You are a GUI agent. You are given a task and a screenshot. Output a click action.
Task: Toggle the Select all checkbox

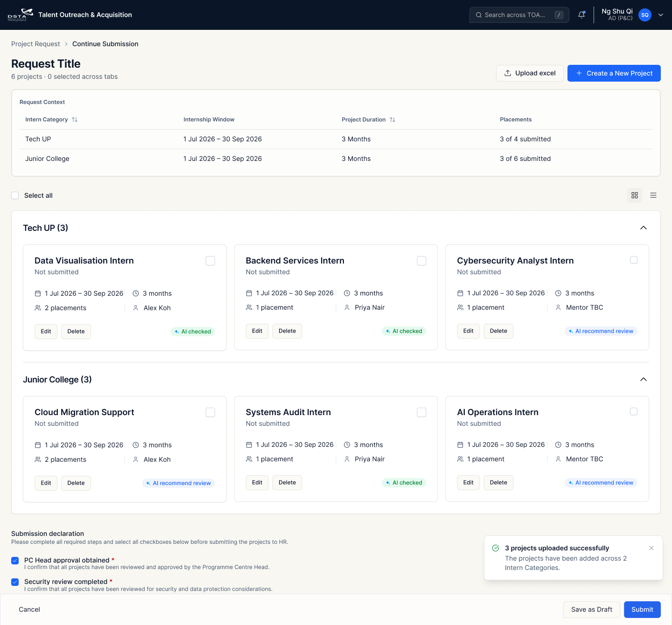coord(15,195)
